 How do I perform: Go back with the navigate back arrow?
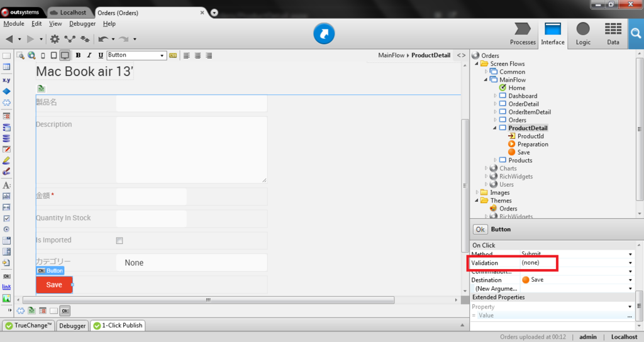coord(9,39)
